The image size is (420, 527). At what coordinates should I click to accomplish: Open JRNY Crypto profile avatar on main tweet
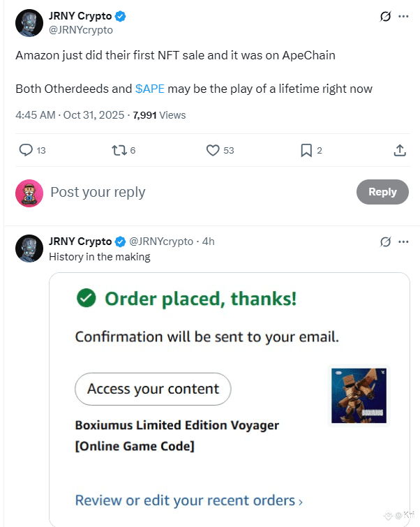point(29,23)
